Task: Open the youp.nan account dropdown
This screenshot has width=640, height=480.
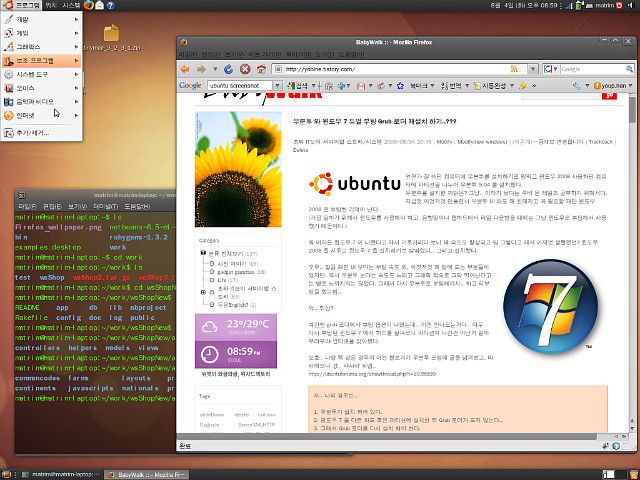Action: 631,86
